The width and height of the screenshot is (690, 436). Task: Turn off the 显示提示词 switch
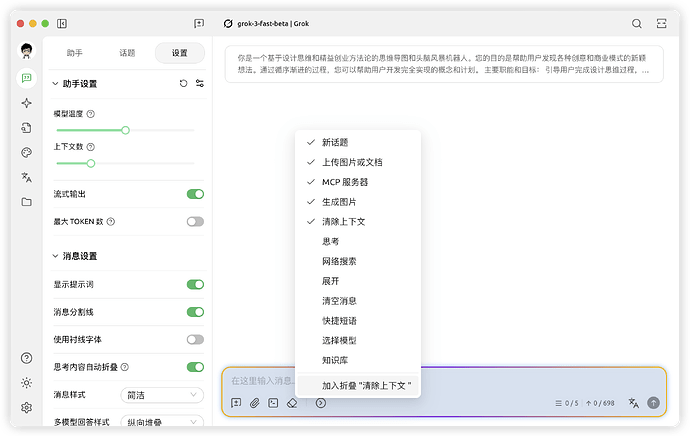tap(195, 285)
